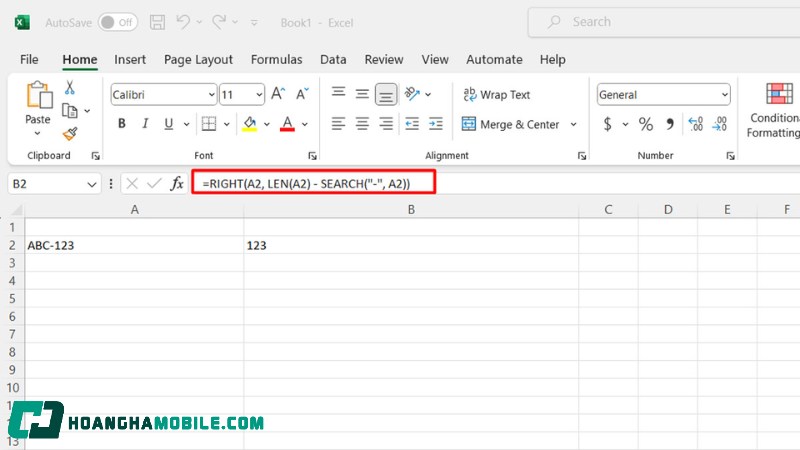The image size is (800, 450).
Task: Open Alignment settings dialog launcher
Action: click(x=582, y=156)
